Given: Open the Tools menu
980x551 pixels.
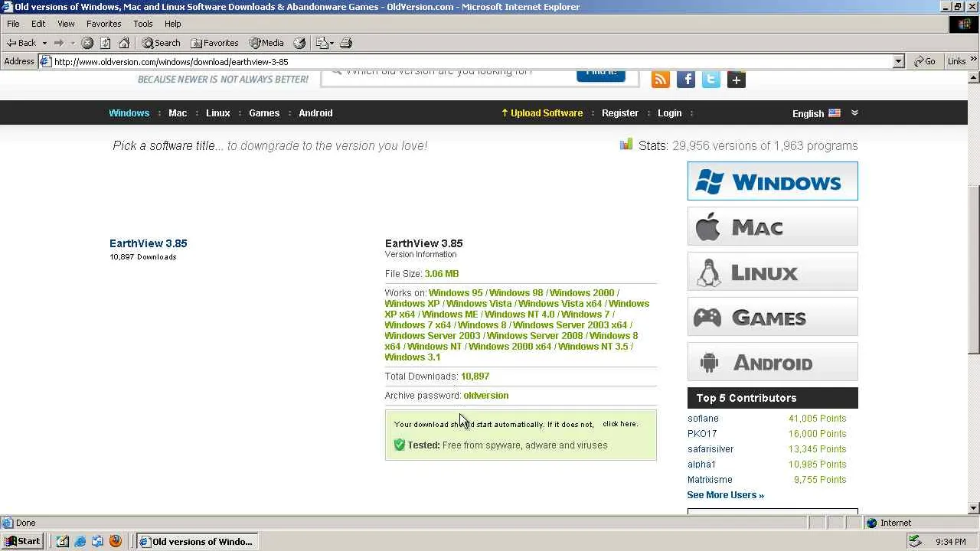Looking at the screenshot, I should pyautogui.click(x=143, y=24).
